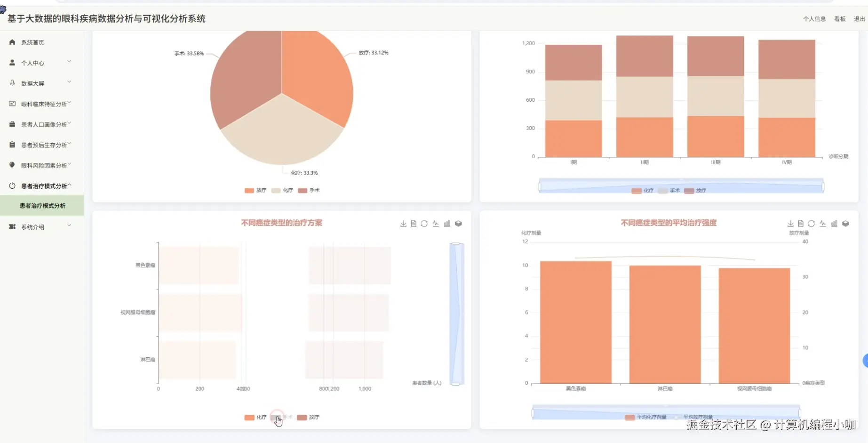Click the system title 基于大数据的眼科疾病数据分析与可视化分析系统
The height and width of the screenshot is (443, 868).
point(106,19)
